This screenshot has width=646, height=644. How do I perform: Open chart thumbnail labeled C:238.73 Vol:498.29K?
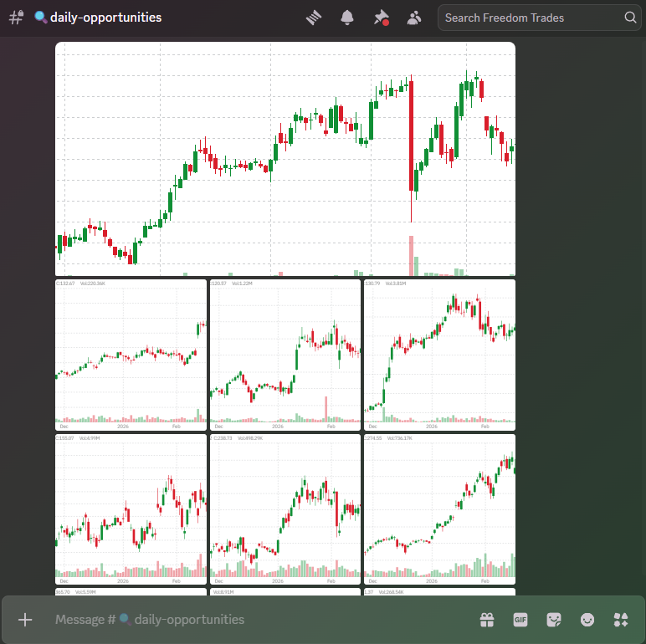285,509
